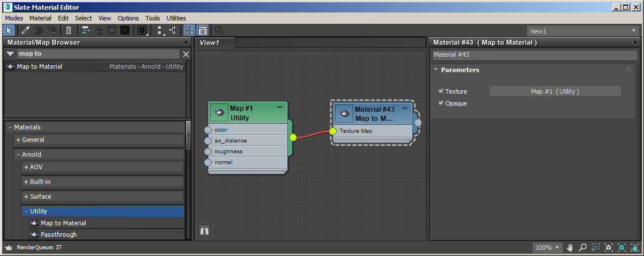
Task: Close the Material #43 parameter panel
Action: point(636,43)
